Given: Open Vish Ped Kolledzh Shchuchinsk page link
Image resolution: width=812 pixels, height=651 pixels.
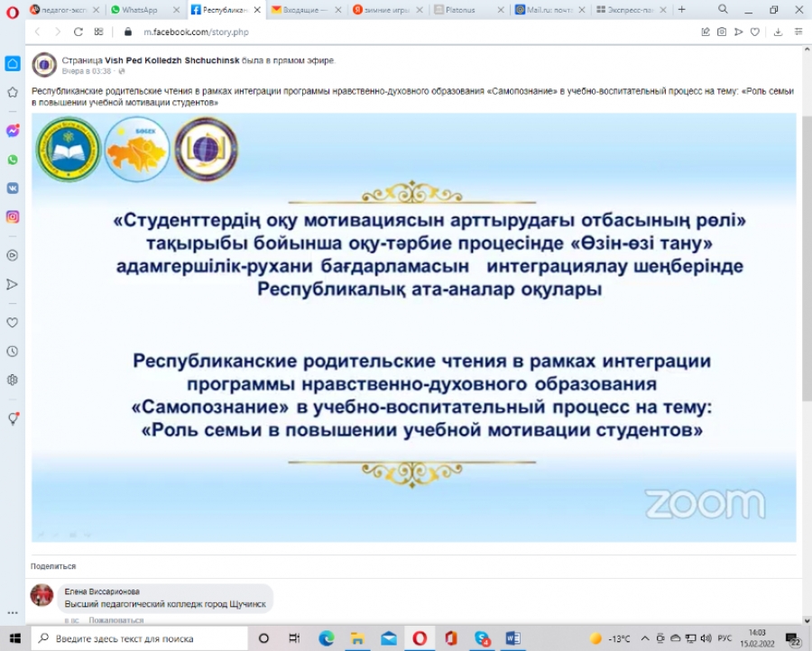Looking at the screenshot, I should (172, 60).
